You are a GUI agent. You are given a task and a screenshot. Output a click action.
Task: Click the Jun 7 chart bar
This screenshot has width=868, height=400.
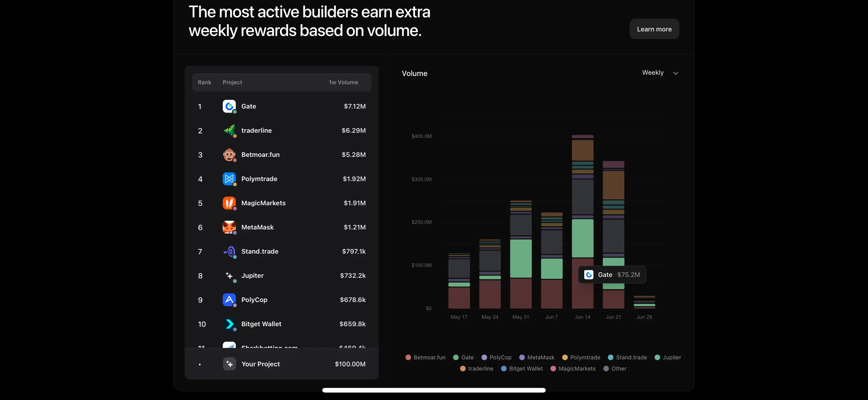pos(552,260)
